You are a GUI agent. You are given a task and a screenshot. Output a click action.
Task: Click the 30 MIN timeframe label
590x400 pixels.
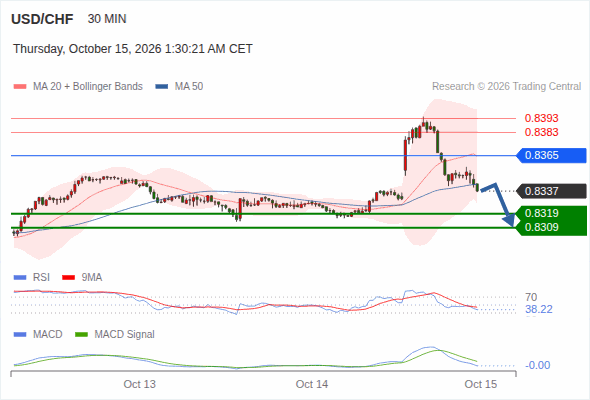click(x=107, y=19)
